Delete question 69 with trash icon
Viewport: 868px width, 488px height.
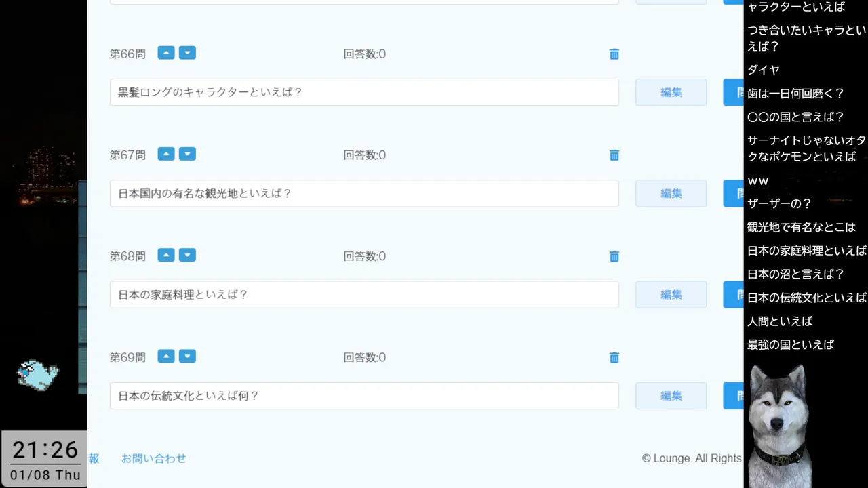pyautogui.click(x=614, y=357)
